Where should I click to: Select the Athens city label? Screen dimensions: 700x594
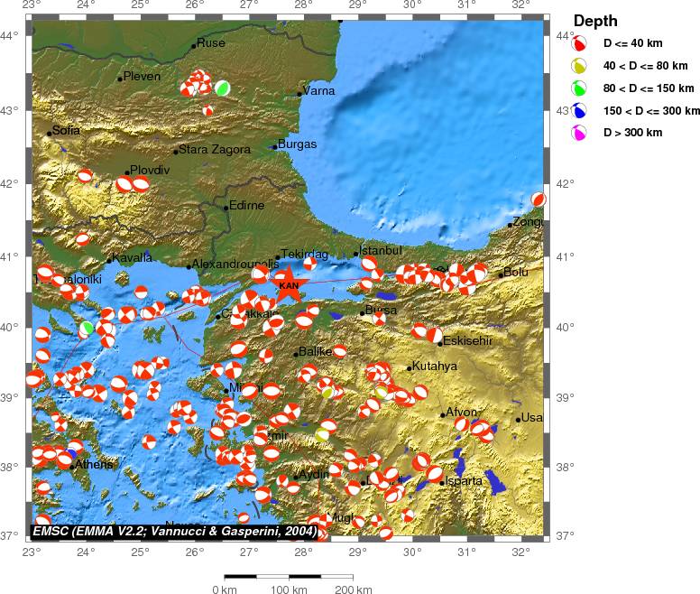(94, 465)
